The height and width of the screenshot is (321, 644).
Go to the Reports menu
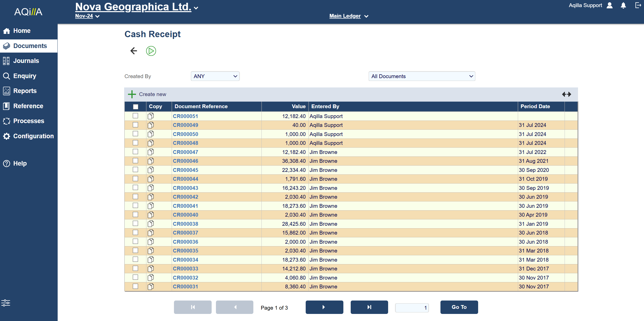coord(25,91)
